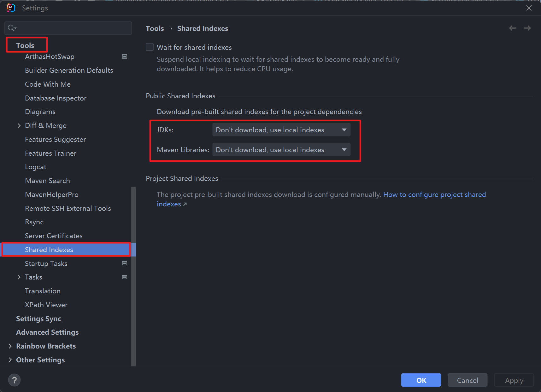Open the JDKs download option dropdown
This screenshot has height=392, width=541.
pyautogui.click(x=281, y=130)
